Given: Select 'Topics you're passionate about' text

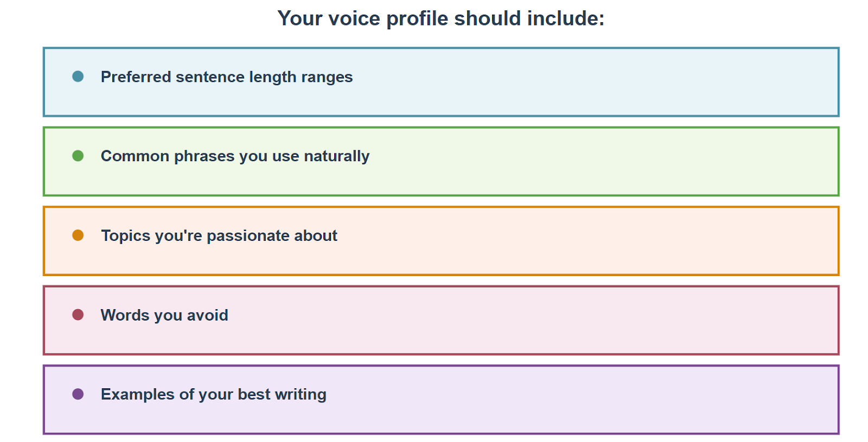Looking at the screenshot, I should click(219, 236).
